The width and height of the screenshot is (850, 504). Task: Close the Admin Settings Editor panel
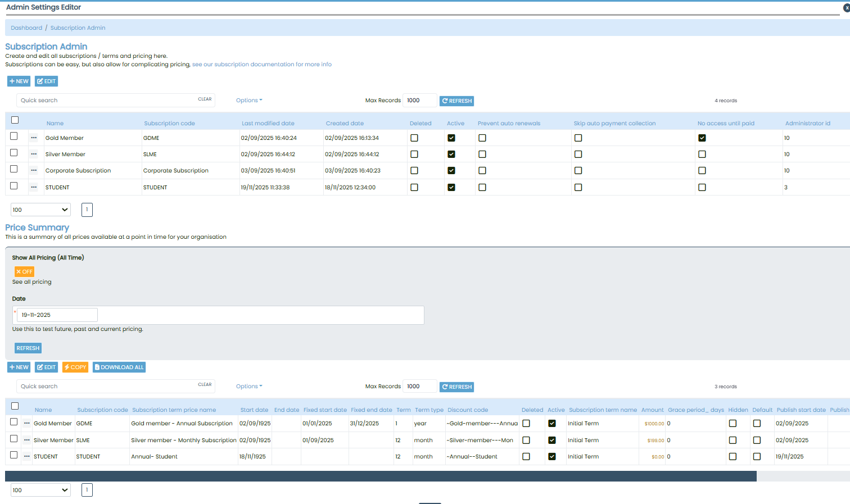(847, 8)
